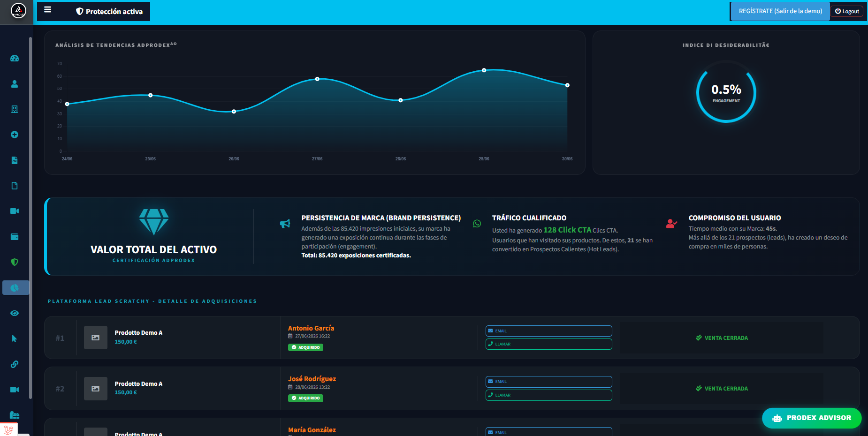Click REGÍSTRATE (Salir de la demo) button
868x436 pixels.
[x=780, y=11]
